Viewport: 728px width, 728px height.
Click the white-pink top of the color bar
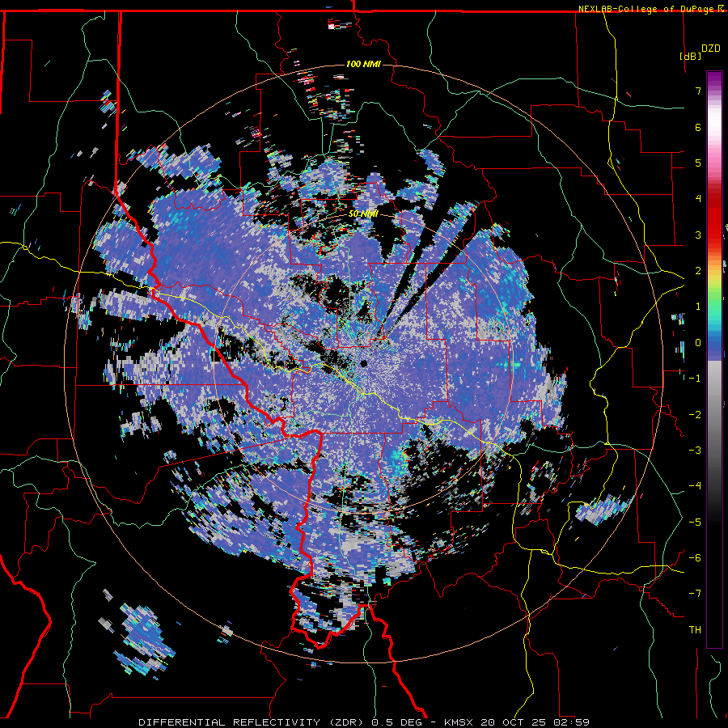(714, 123)
